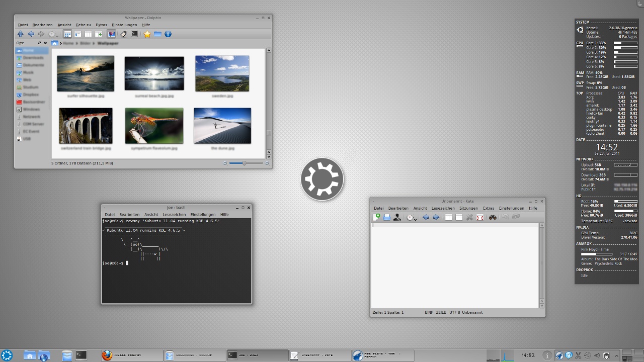The width and height of the screenshot is (644, 362).
Task: Click Kate's forward arrow icon
Action: [x=436, y=217]
